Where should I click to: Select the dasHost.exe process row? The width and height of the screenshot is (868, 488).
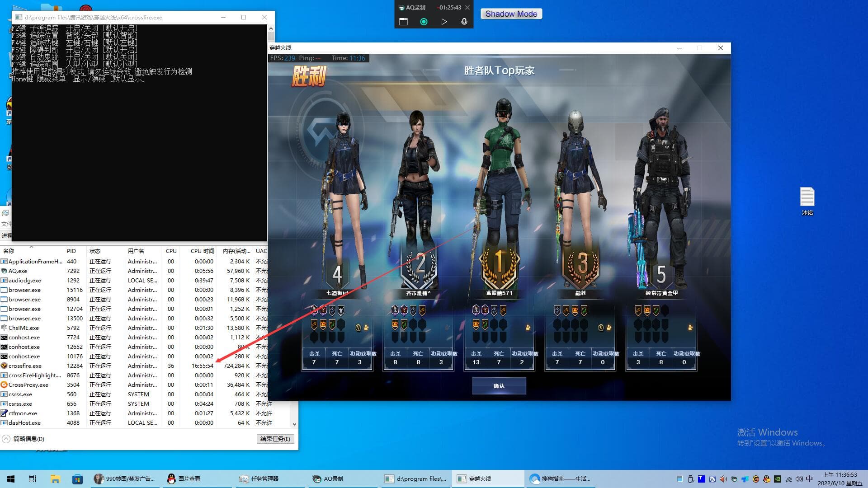tap(146, 422)
